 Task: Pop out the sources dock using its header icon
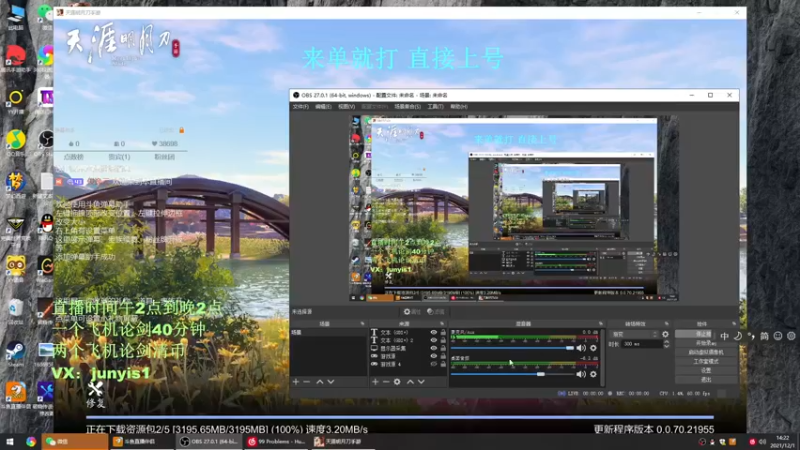pos(442,323)
